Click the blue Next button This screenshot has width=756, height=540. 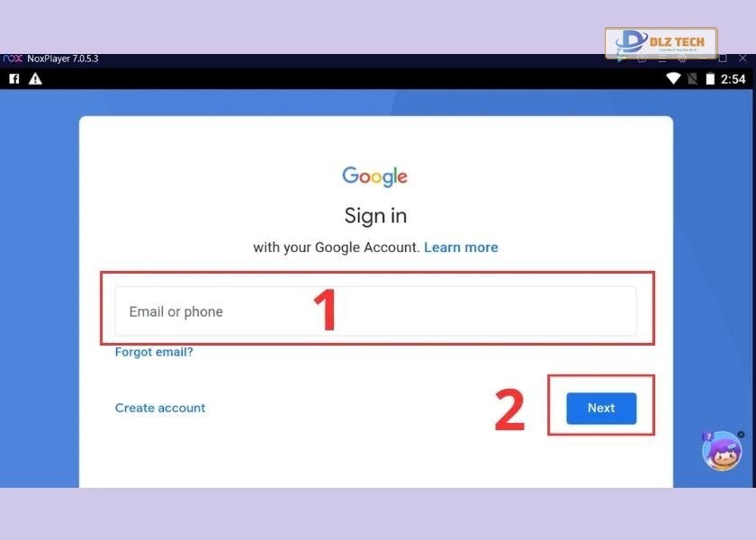point(601,409)
